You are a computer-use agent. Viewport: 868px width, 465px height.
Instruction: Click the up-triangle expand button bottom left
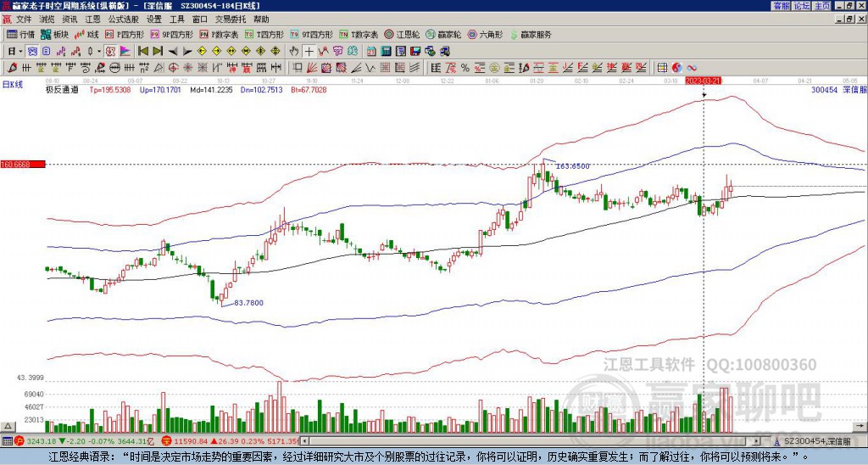tap(7, 426)
